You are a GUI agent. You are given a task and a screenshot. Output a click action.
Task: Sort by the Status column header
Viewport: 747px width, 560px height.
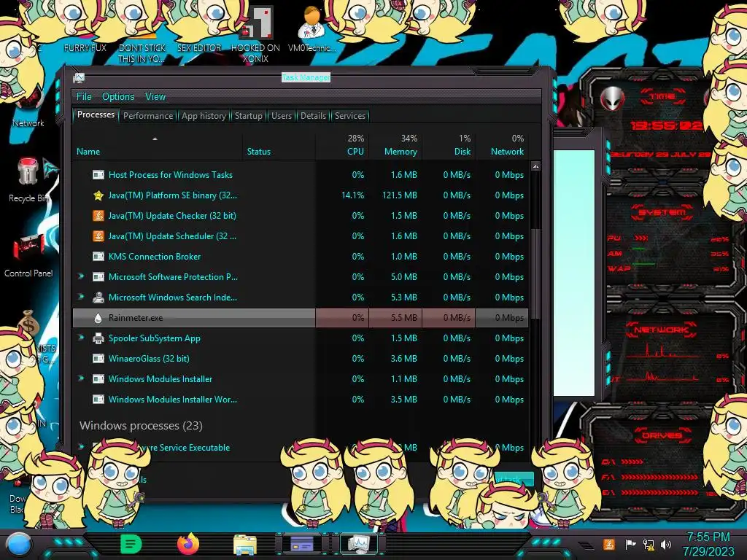tap(279, 146)
